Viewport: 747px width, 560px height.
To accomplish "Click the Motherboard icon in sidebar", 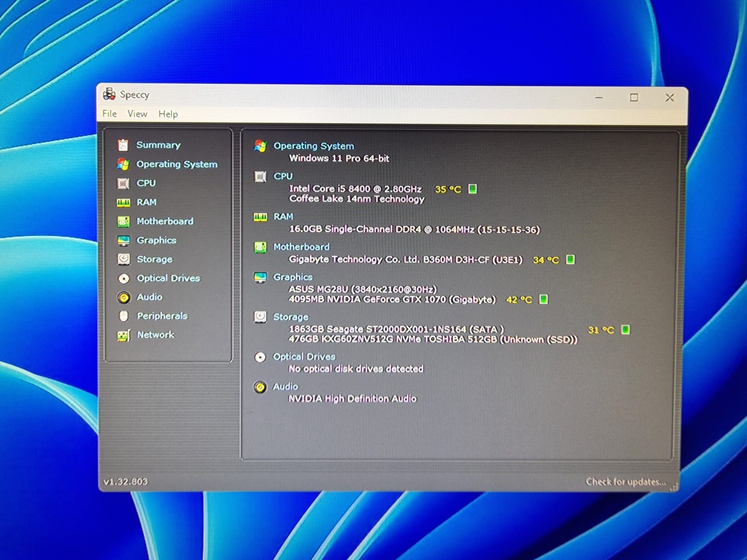I will click(x=123, y=221).
